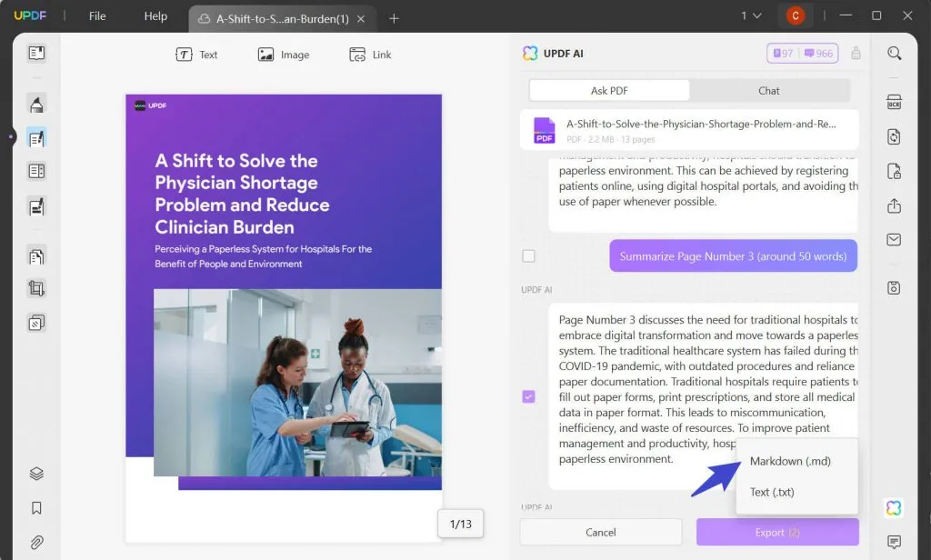Open the Search magnifier icon
The image size is (931, 560).
tap(895, 54)
